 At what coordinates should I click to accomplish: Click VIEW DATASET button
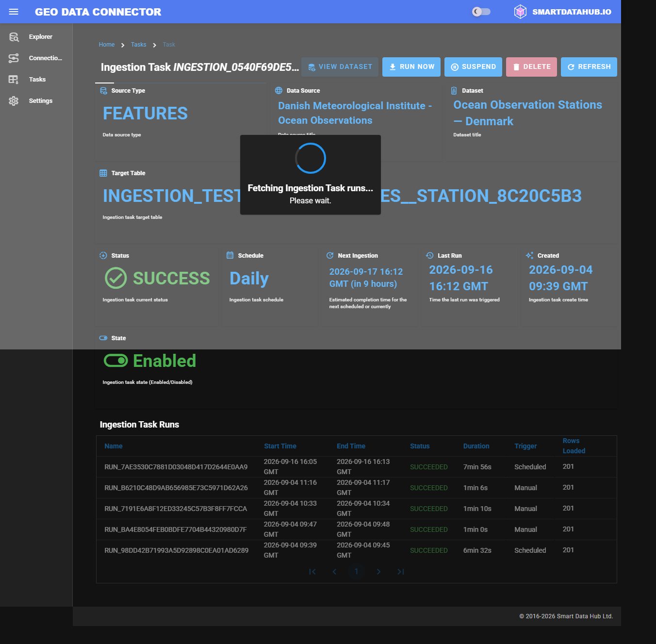340,67
